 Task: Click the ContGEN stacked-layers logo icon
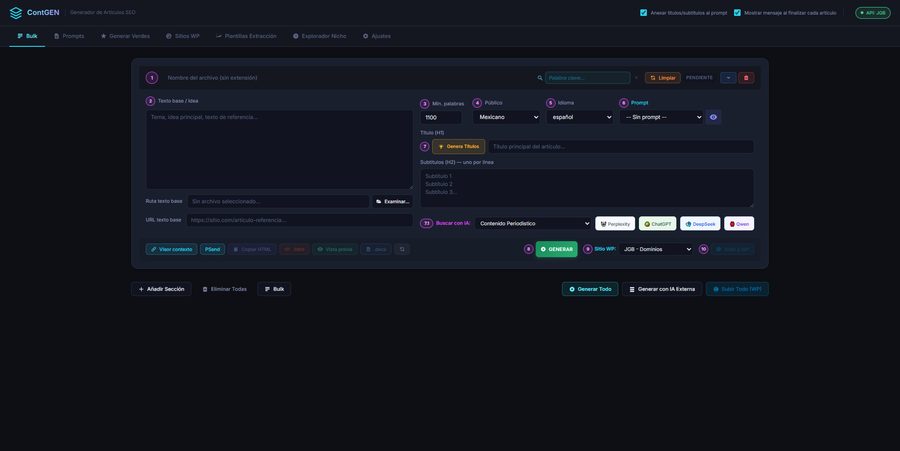click(16, 13)
